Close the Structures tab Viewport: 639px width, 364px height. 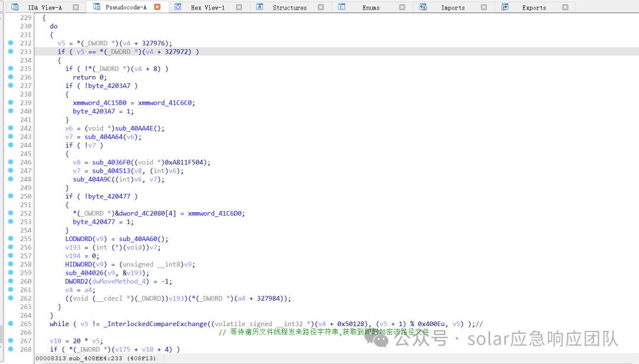(321, 7)
